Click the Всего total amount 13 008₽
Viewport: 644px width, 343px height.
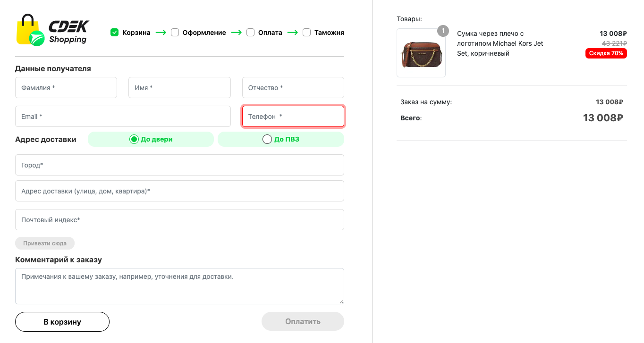603,118
